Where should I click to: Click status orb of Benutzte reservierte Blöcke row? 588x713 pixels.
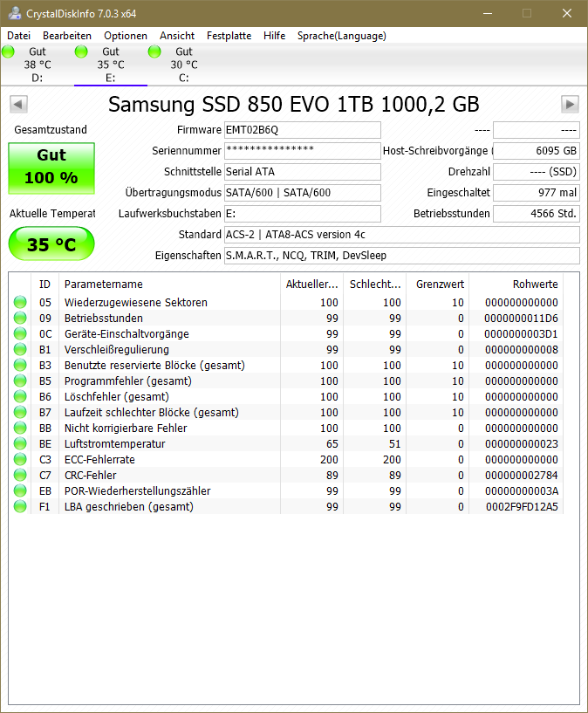20,365
